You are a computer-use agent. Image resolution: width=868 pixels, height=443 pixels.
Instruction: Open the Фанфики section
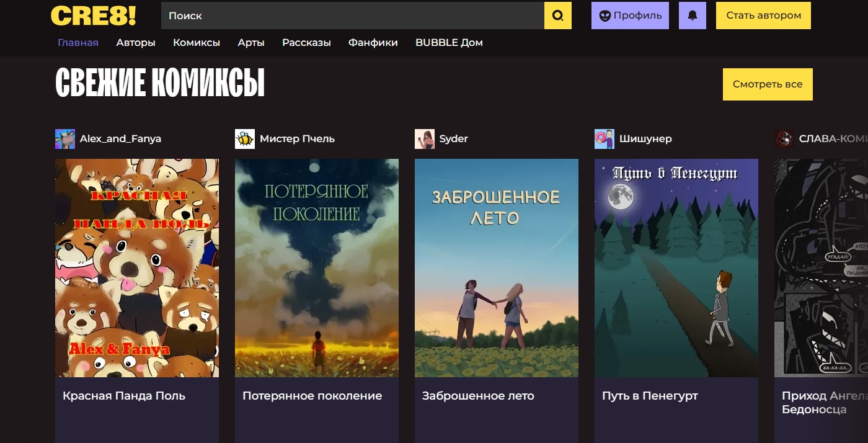[x=373, y=43]
